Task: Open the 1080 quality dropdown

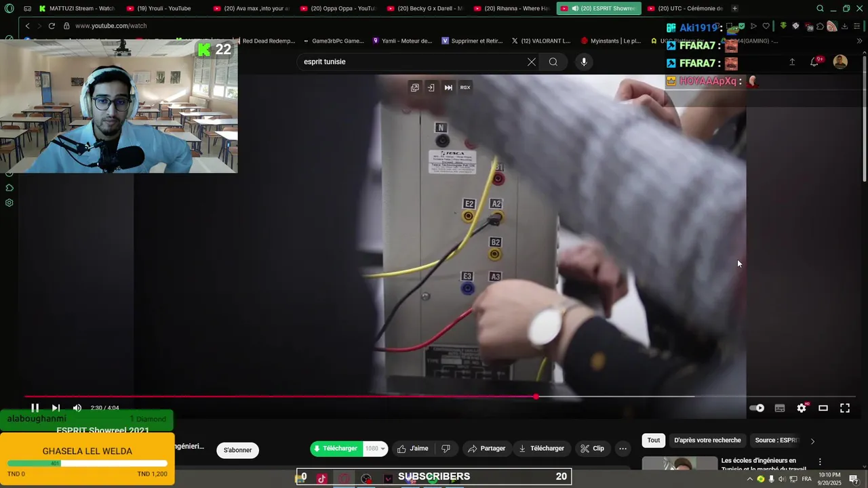Action: [375, 449]
